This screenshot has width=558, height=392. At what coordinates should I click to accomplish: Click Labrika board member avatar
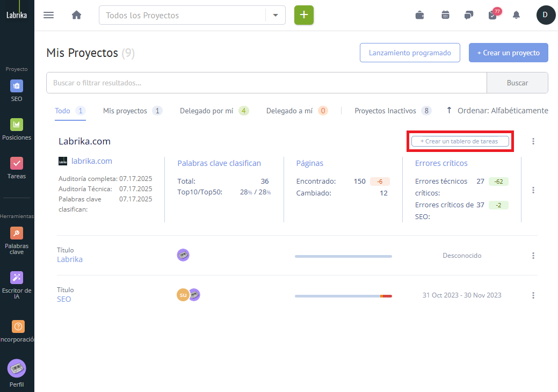pos(183,255)
